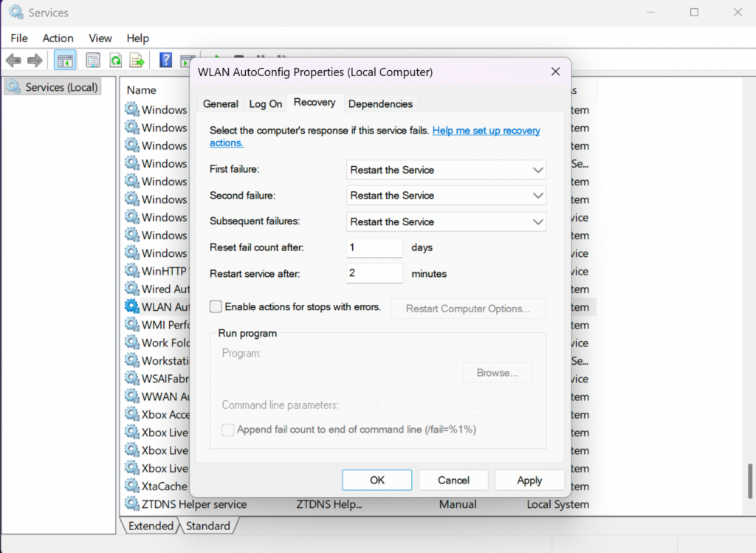Click OK in properties dialog

coord(377,480)
